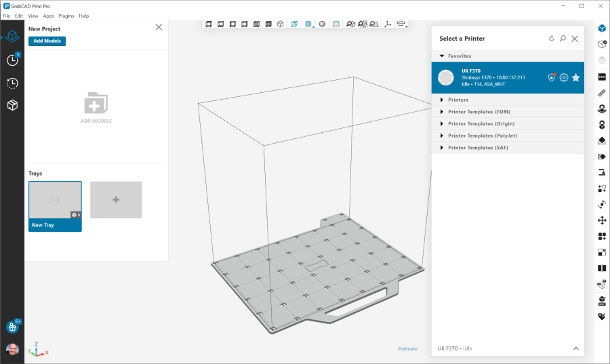Close the New Project panel
The height and width of the screenshot is (364, 610).
pos(159,27)
